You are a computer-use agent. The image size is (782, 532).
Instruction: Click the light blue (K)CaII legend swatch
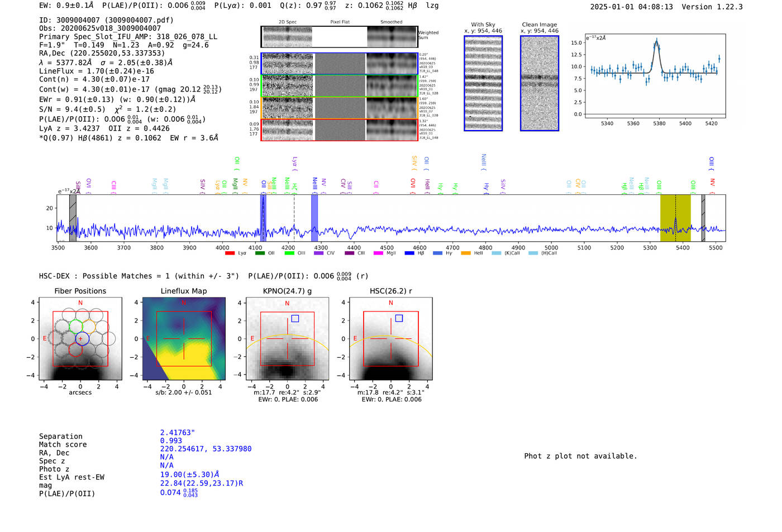click(x=497, y=253)
